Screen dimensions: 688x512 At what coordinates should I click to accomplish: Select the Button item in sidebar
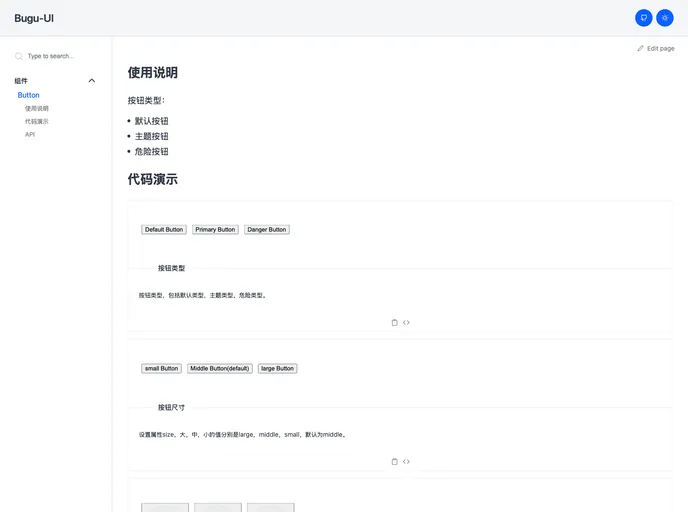point(29,95)
